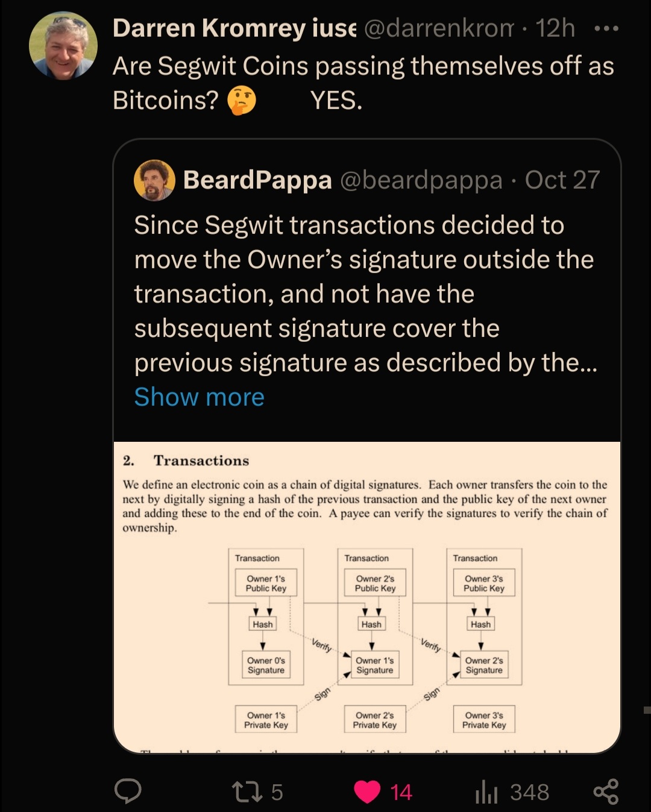The height and width of the screenshot is (812, 651).
Task: Open the @beardpappa handle
Action: point(421,180)
